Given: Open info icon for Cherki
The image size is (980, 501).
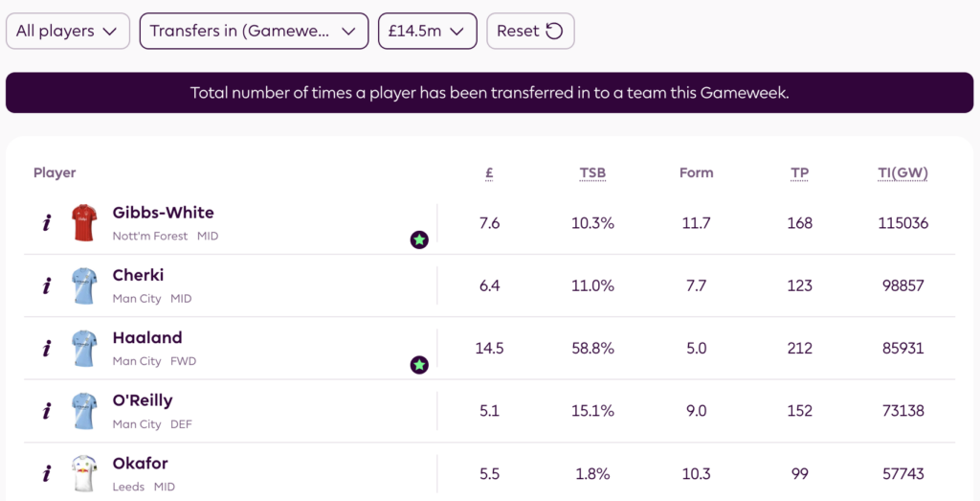Looking at the screenshot, I should [46, 285].
